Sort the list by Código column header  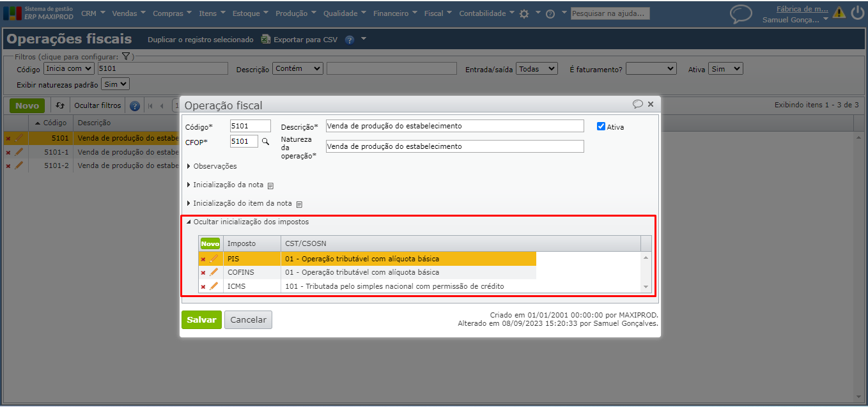click(x=50, y=123)
